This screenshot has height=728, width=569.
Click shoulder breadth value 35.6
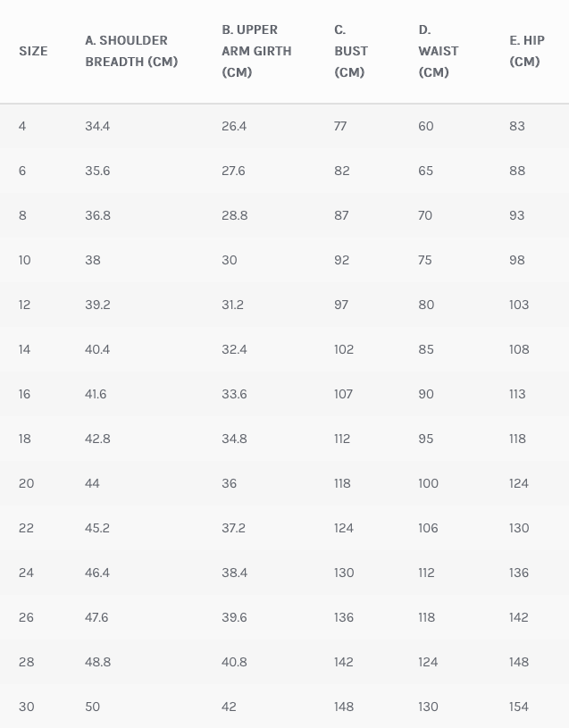click(x=97, y=171)
